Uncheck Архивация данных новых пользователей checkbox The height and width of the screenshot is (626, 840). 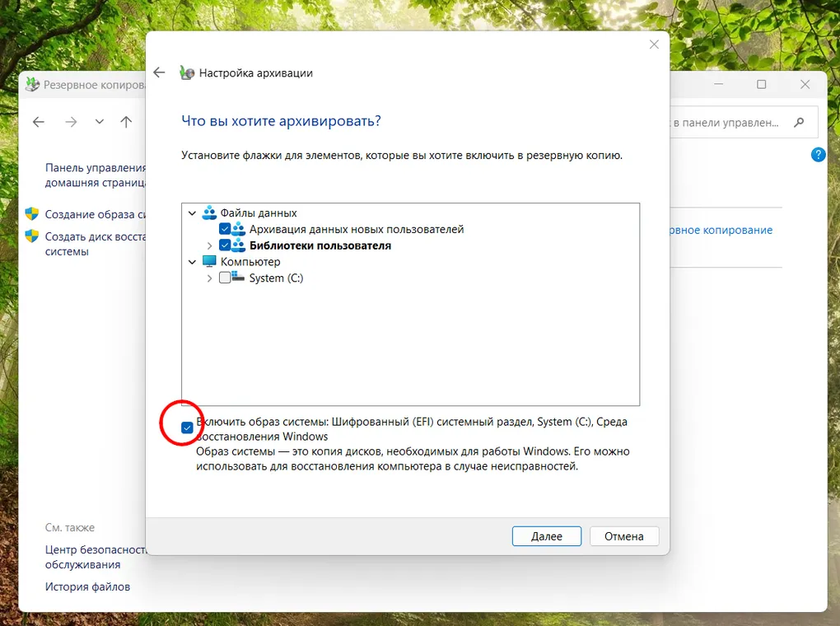tap(225, 229)
